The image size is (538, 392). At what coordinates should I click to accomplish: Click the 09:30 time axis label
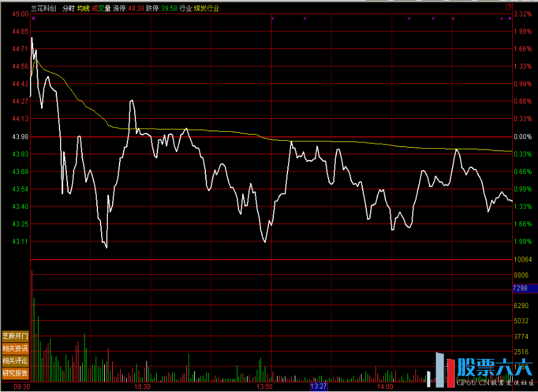22,387
